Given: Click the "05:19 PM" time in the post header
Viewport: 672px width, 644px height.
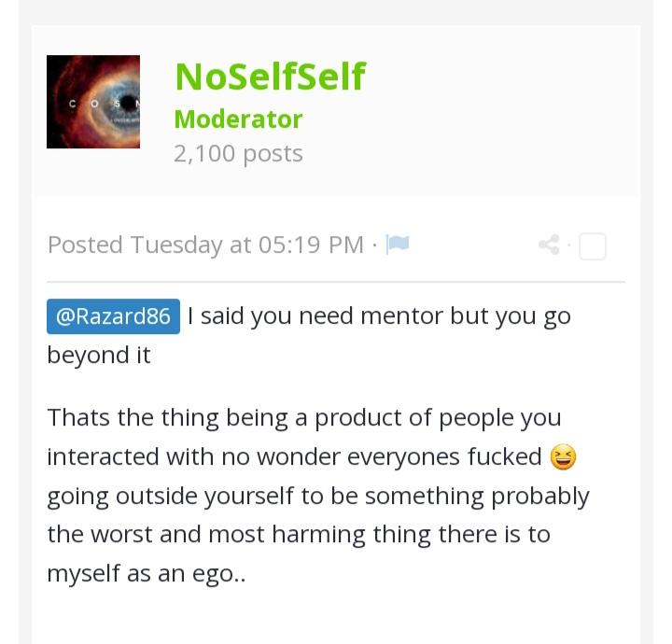Looking at the screenshot, I should [x=311, y=245].
